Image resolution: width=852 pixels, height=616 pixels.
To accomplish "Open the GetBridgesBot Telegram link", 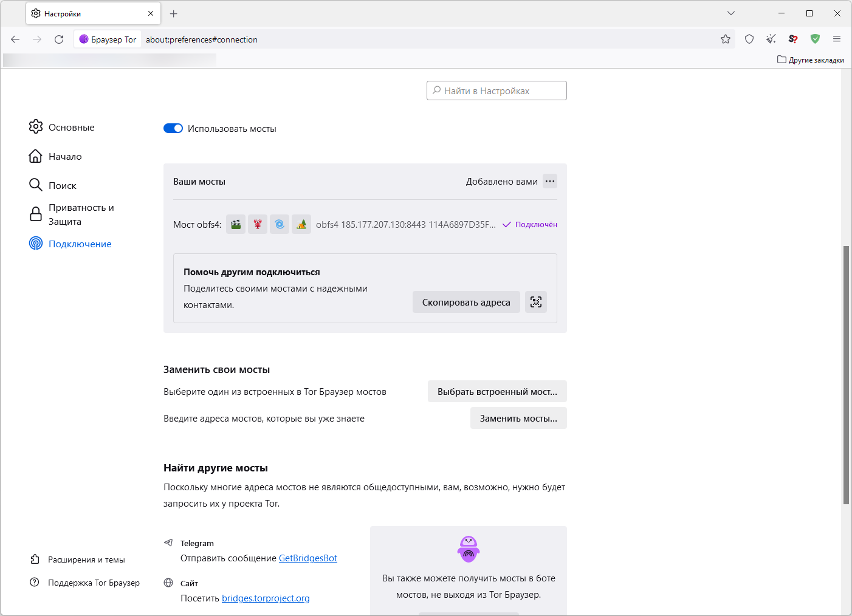I will [x=308, y=558].
